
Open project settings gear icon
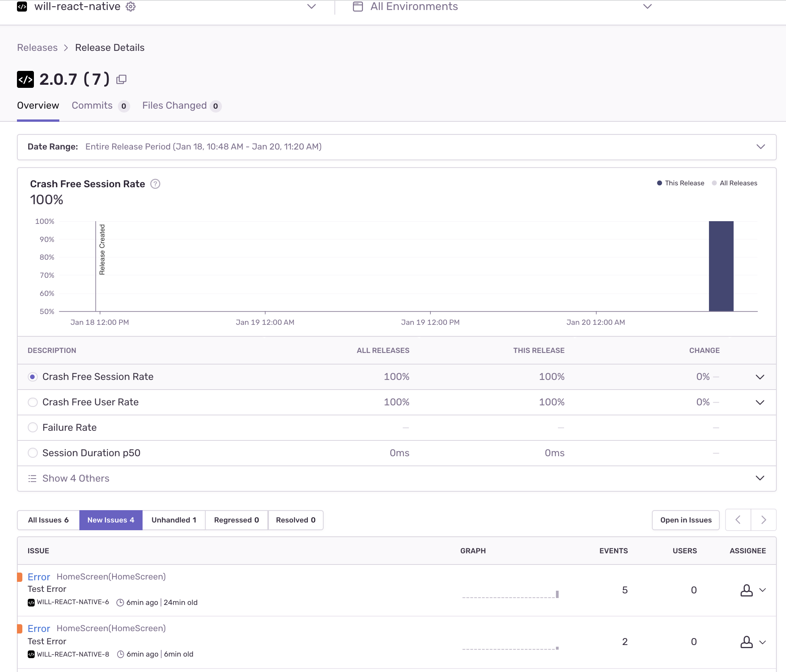pyautogui.click(x=131, y=7)
